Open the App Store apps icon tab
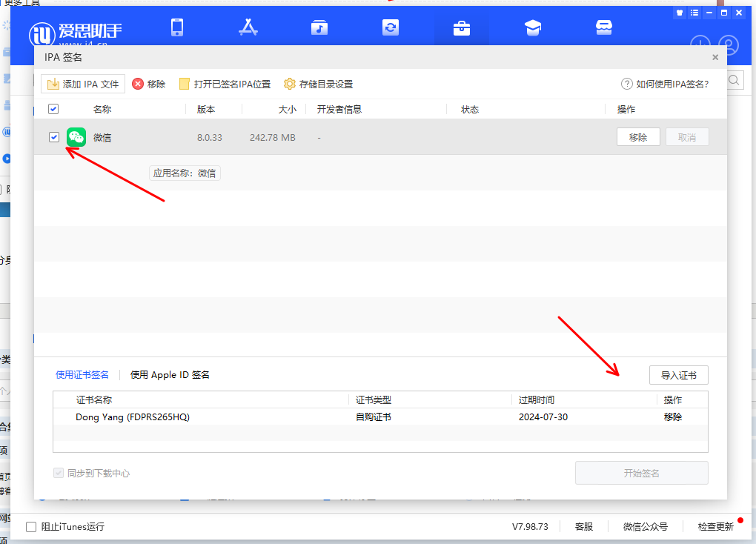 pos(248,27)
